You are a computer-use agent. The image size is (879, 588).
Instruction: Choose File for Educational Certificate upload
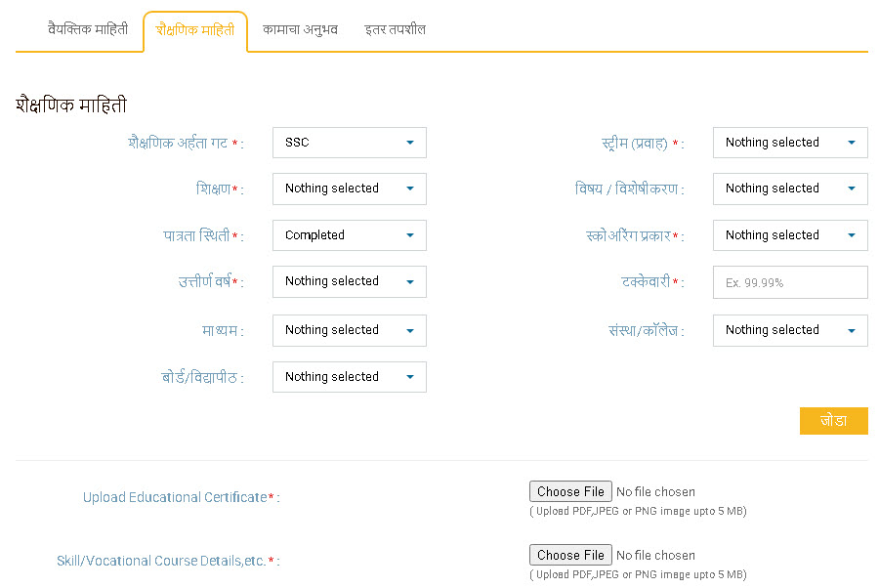(570, 491)
